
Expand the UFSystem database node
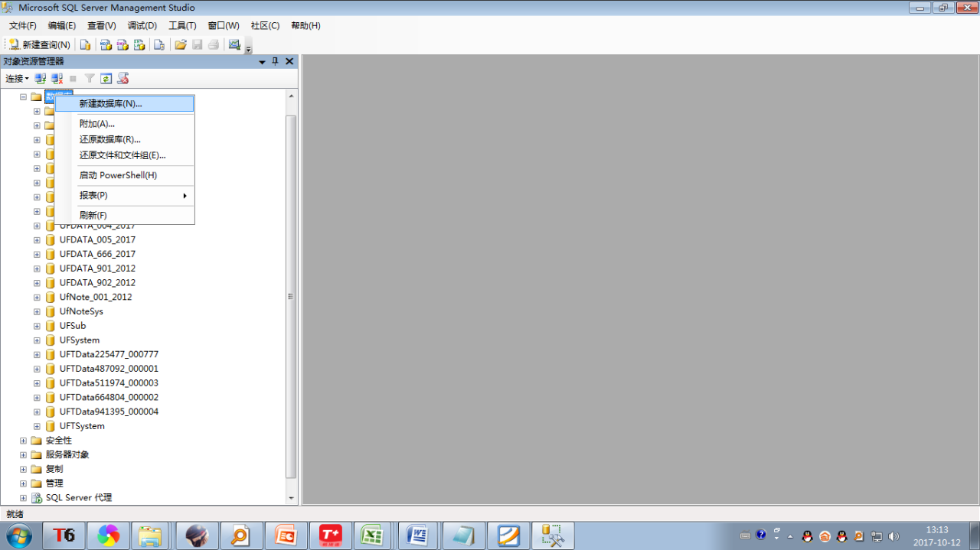point(37,340)
